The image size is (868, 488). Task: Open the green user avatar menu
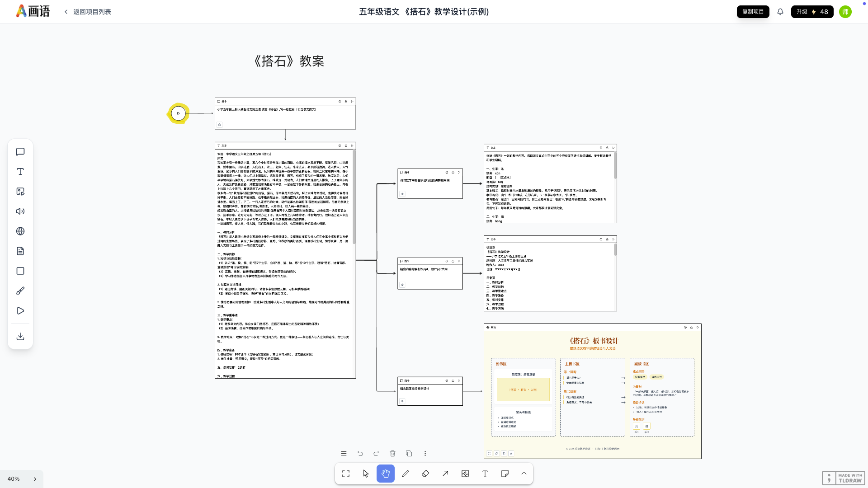point(845,12)
